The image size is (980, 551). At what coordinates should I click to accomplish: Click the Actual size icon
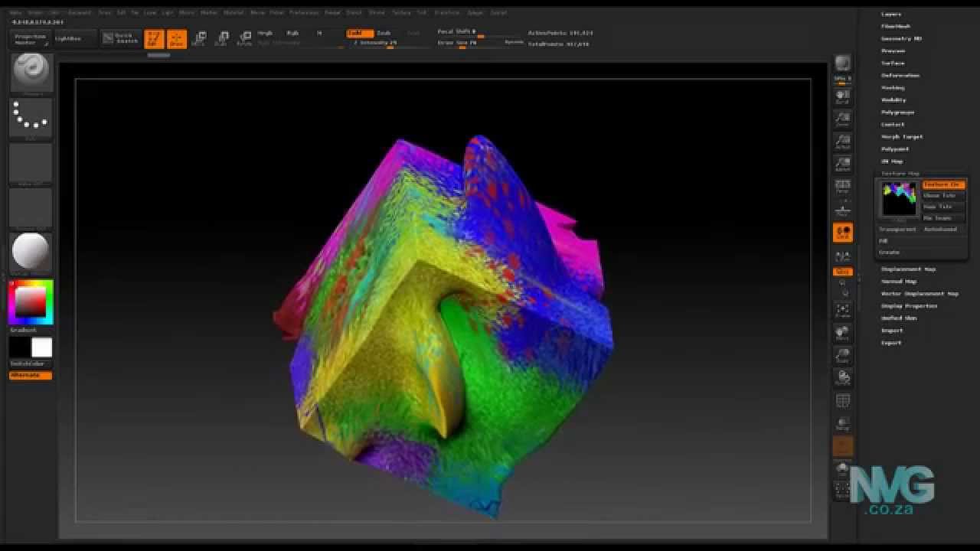click(x=843, y=142)
